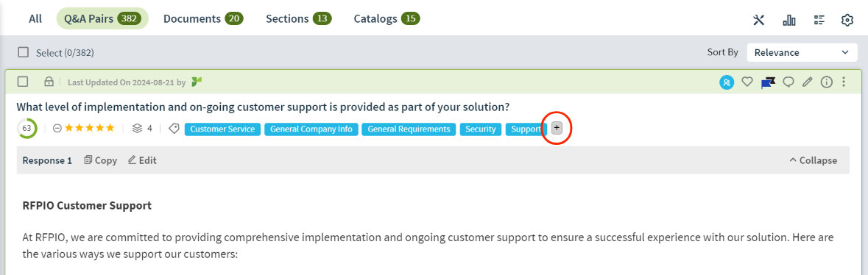Switch to the Catalogs tab

[x=387, y=19]
